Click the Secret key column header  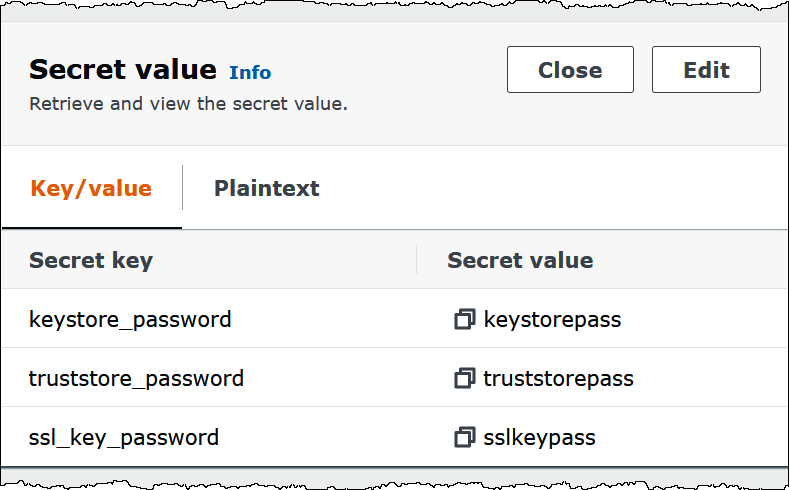point(91,261)
